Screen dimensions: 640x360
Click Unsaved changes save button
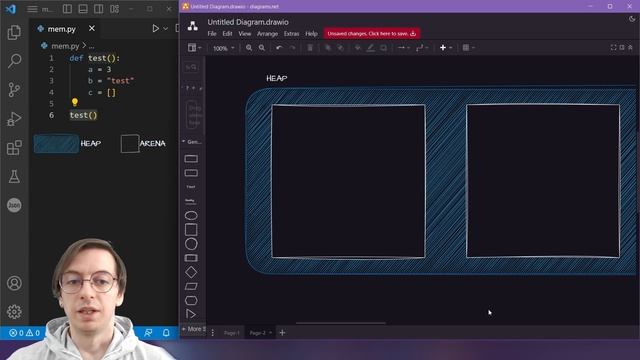[371, 33]
